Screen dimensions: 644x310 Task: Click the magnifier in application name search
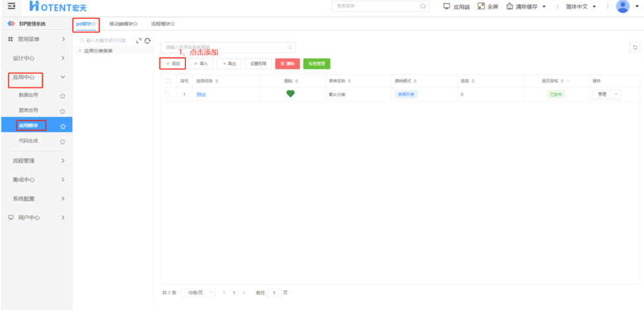pos(289,47)
